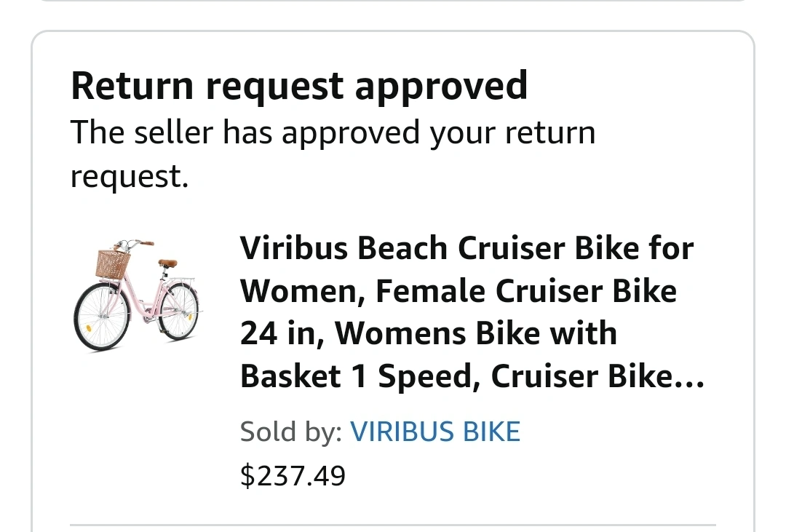Click "The seller has approved your return" text
The width and height of the screenshot is (786, 532).
coord(333,133)
